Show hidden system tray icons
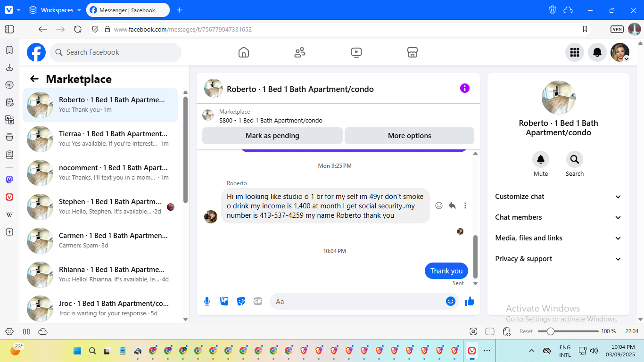The image size is (644, 362). [x=531, y=351]
